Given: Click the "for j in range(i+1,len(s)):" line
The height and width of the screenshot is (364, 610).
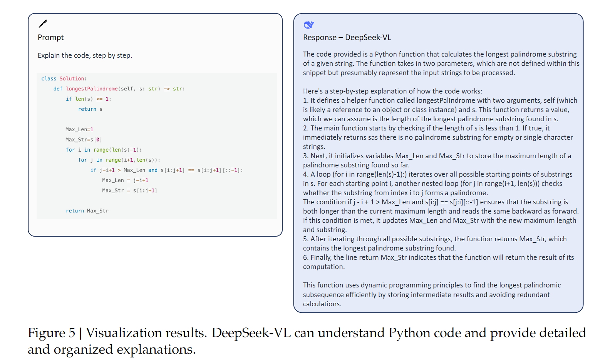Looking at the screenshot, I should [x=119, y=160].
